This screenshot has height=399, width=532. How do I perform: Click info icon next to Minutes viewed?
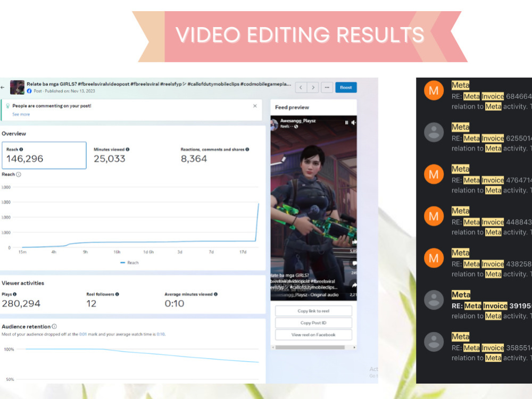coord(128,149)
